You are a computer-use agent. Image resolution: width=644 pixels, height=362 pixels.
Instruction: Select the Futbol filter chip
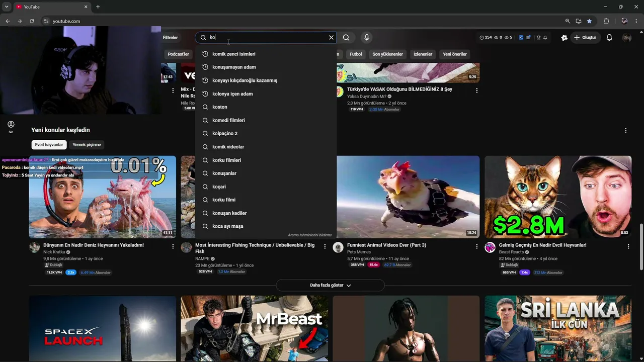coord(356,54)
